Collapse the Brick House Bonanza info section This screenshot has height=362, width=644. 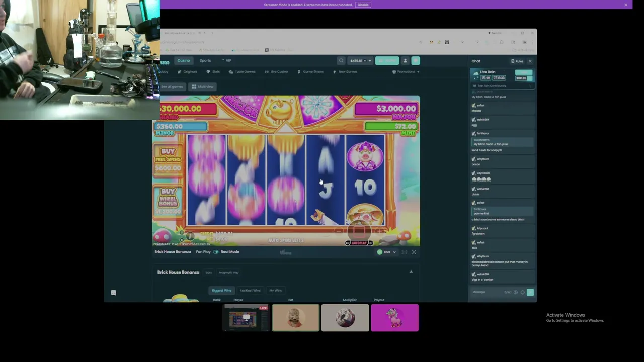(411, 272)
